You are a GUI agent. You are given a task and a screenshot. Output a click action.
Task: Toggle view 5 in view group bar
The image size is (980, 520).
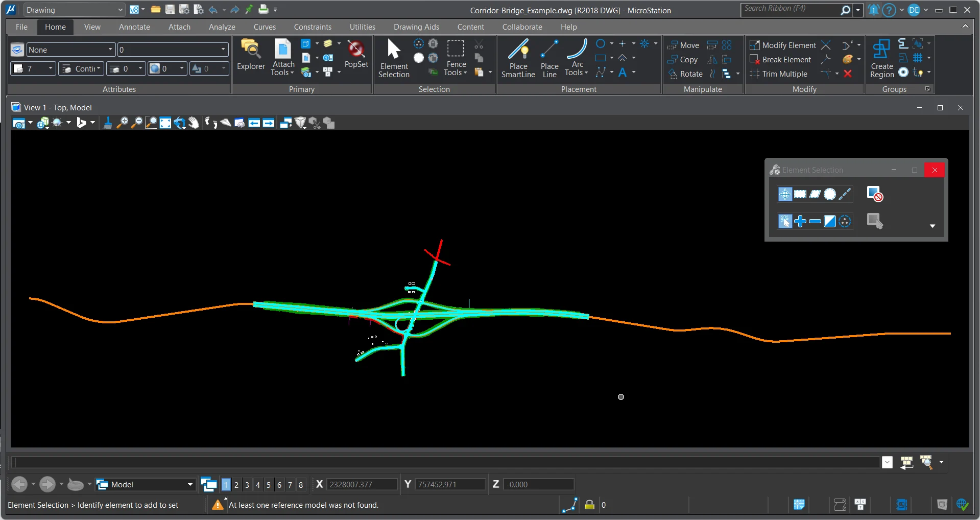(269, 485)
